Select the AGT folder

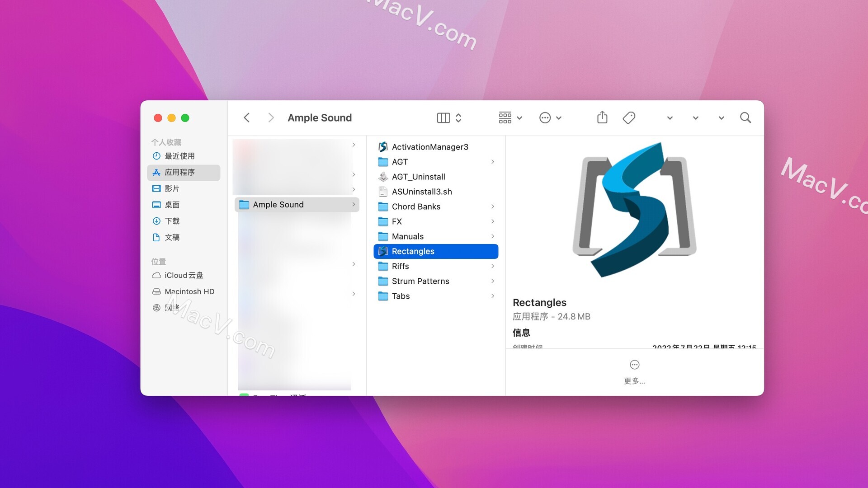(x=436, y=162)
